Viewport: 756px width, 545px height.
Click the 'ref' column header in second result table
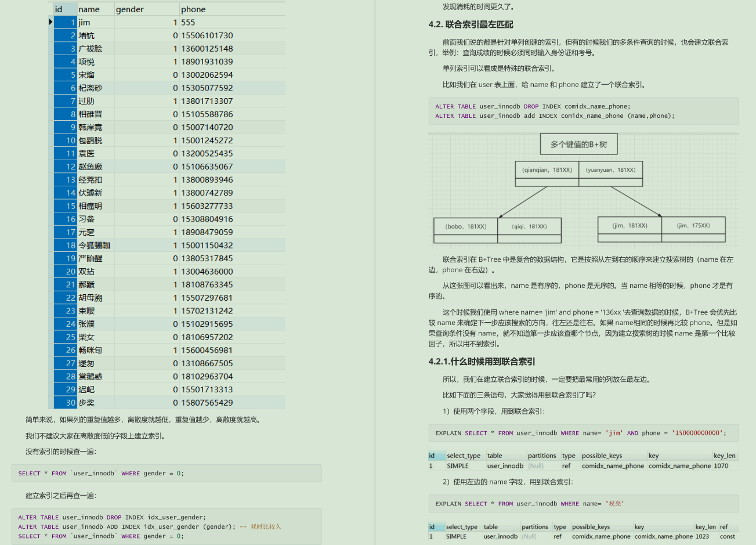[724, 527]
